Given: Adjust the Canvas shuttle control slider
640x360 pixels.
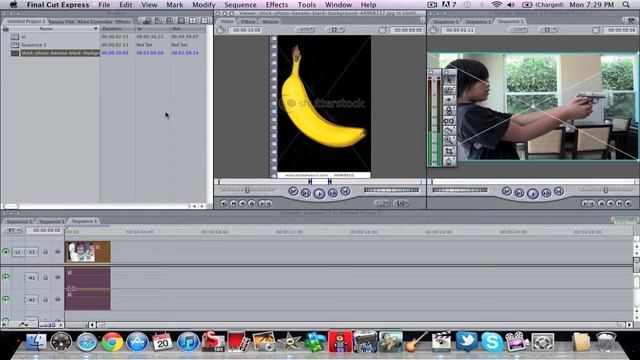Looking at the screenshot, I should click(x=606, y=190).
